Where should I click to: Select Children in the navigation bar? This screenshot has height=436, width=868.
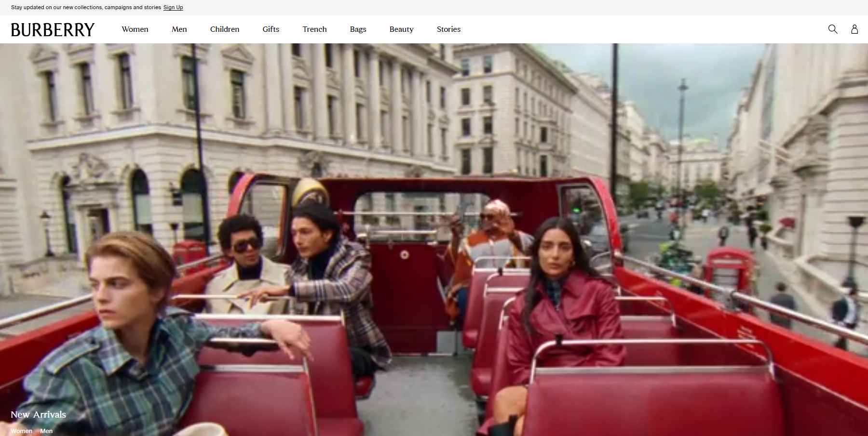pyautogui.click(x=224, y=29)
